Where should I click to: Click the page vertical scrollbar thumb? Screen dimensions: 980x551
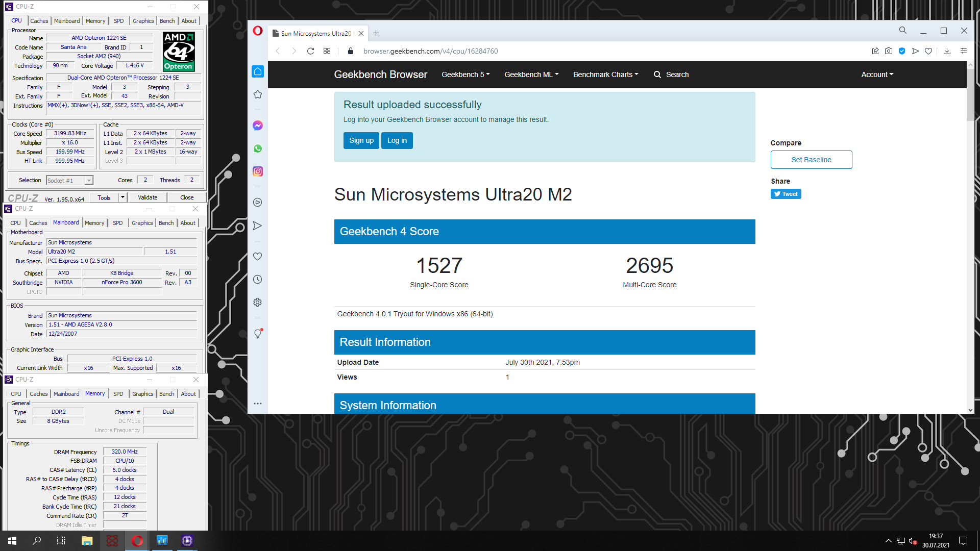pos(970,94)
